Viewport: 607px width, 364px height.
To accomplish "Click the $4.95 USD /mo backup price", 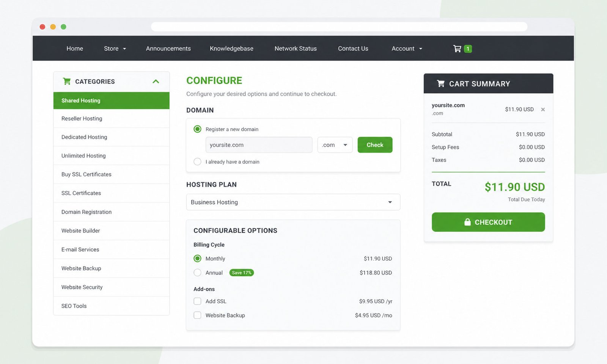I will coord(374,315).
